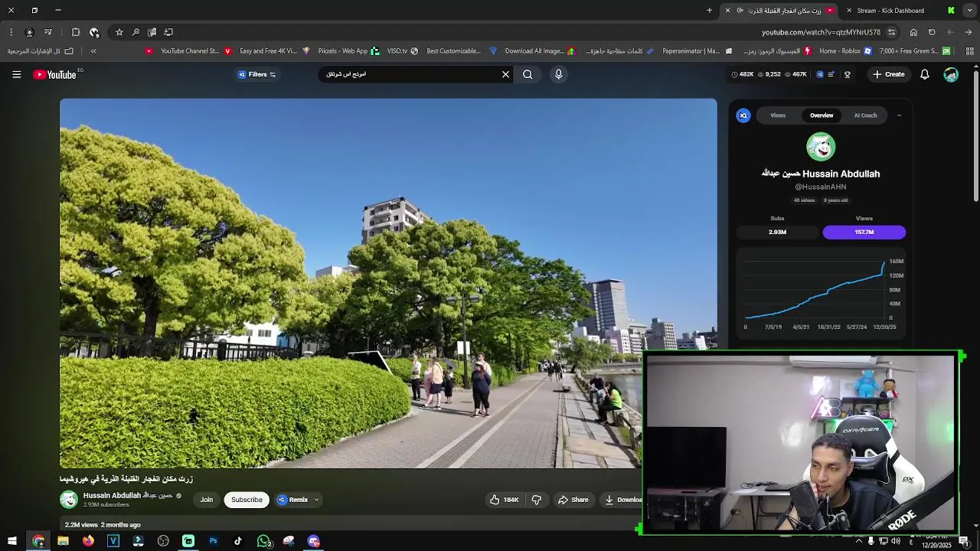Like the video with 184K
Screen dimensions: 980x551
tap(505, 500)
